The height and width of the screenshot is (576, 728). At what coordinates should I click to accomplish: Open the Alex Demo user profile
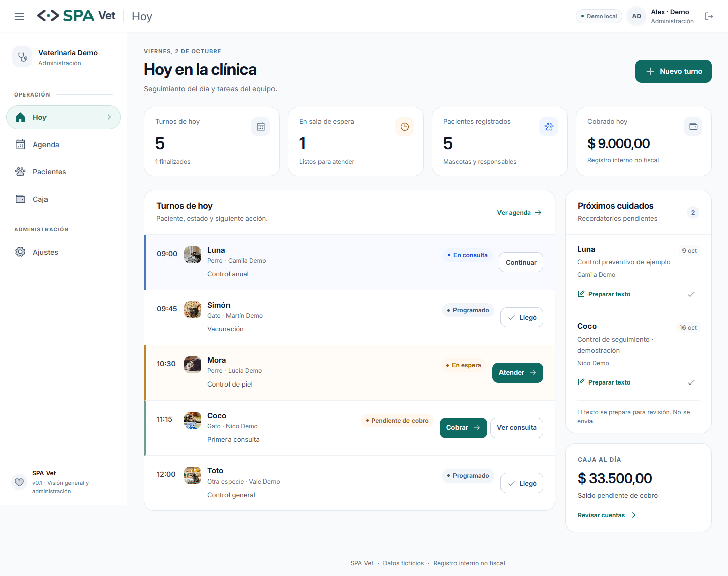point(661,16)
